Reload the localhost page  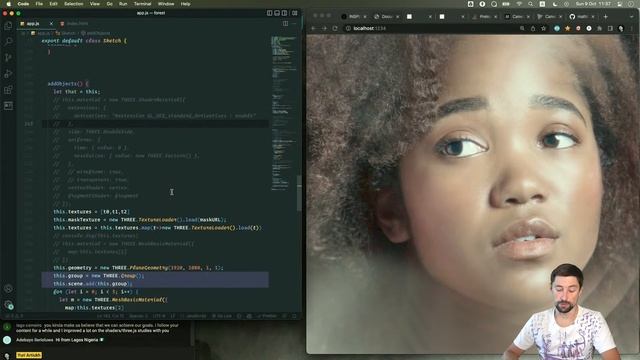[335, 28]
